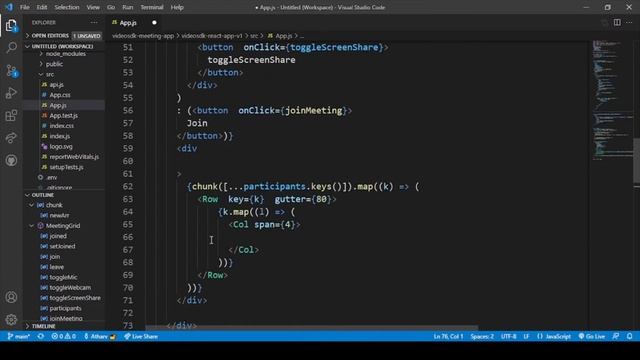Open the Terminal menu
640x360 pixels.
tap(152, 7)
